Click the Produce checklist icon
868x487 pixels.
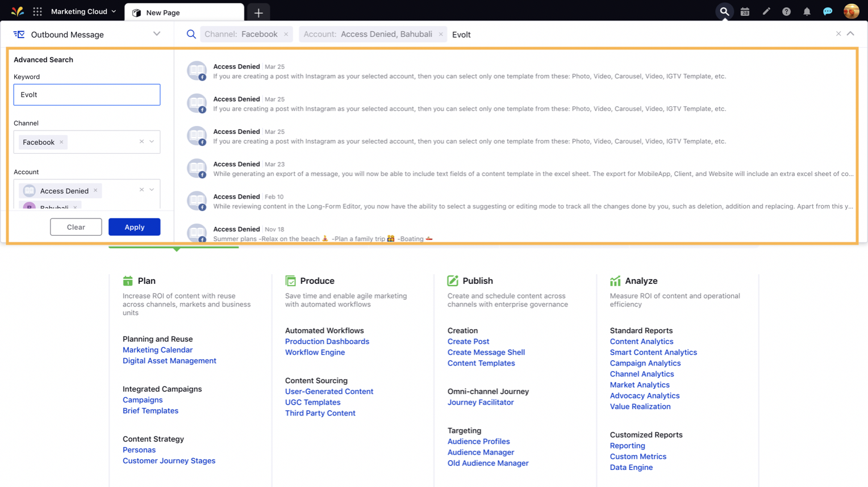290,281
